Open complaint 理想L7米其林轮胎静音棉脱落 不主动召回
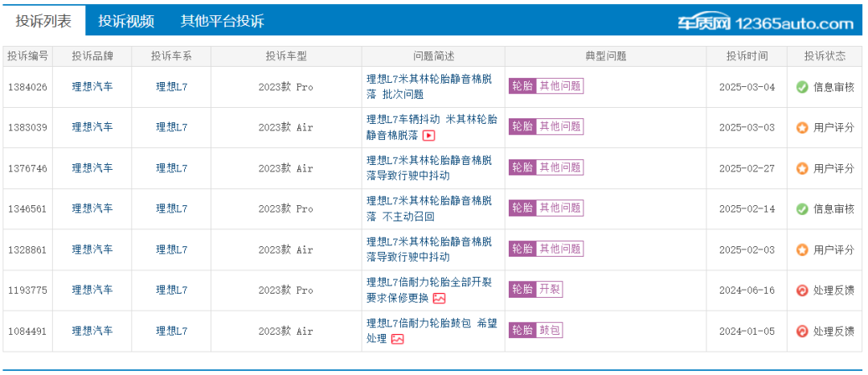868x375 pixels. (429, 209)
